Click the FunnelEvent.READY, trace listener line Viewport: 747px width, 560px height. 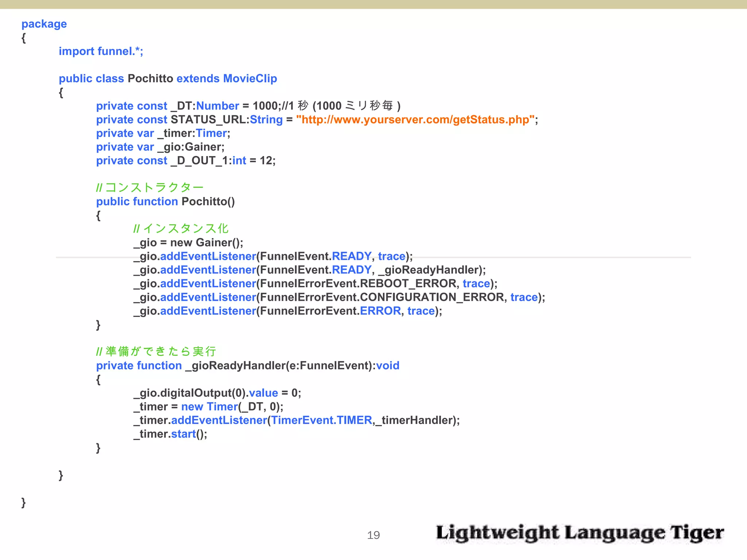pyautogui.click(x=273, y=256)
